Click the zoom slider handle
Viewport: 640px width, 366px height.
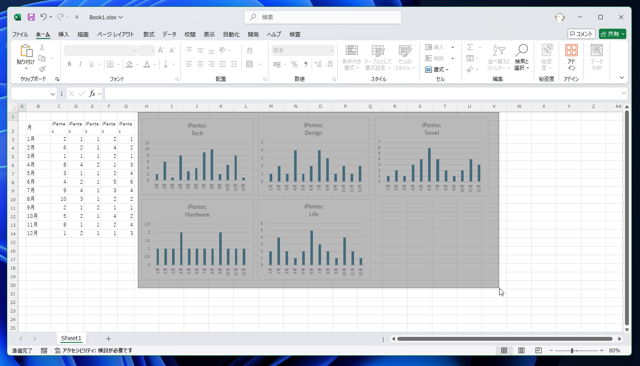pyautogui.click(x=572, y=350)
